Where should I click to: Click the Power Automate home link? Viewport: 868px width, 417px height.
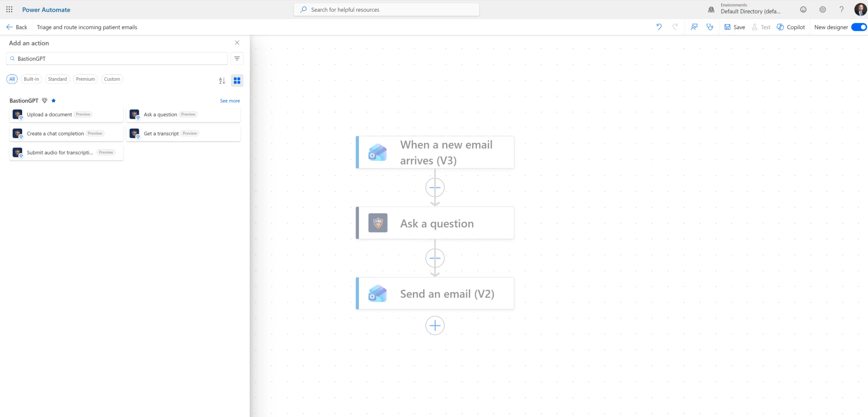[46, 10]
